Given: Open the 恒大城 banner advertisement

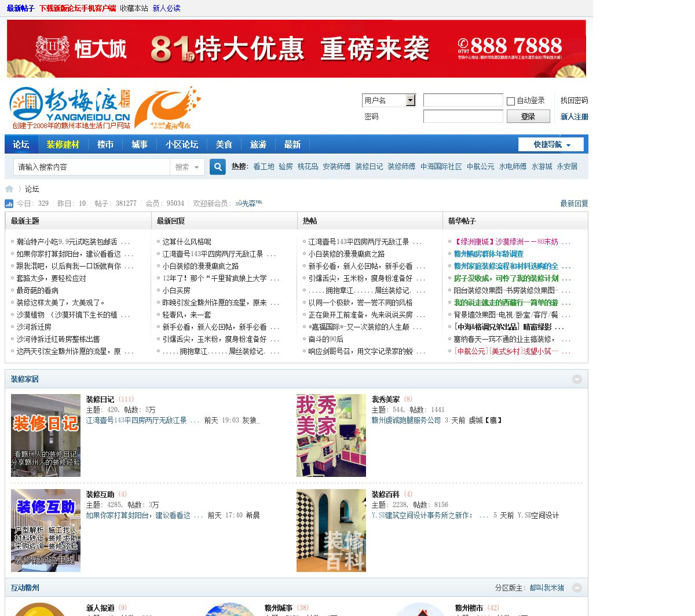Looking at the screenshot, I should pyautogui.click(x=297, y=49).
